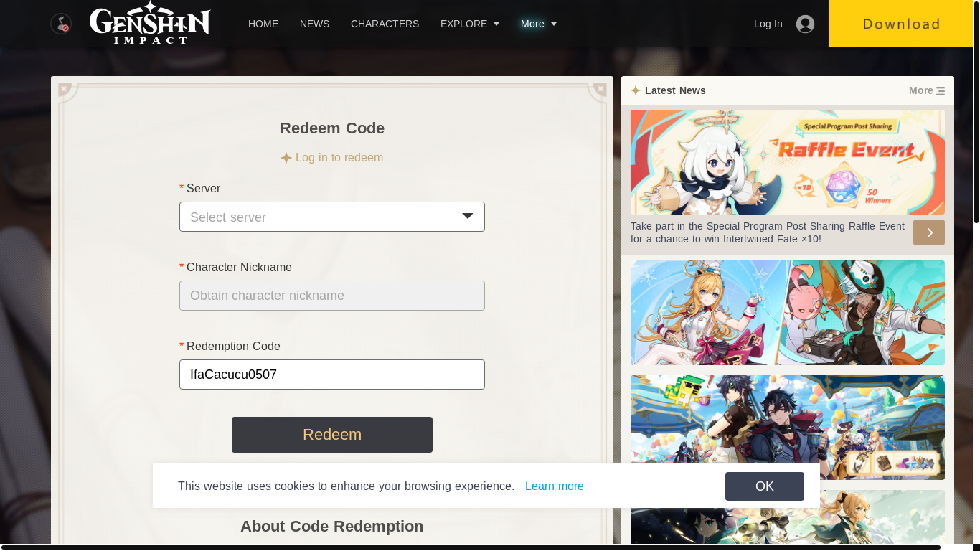Click the vertical page scrollbar
This screenshot has width=980, height=551.
point(976,111)
